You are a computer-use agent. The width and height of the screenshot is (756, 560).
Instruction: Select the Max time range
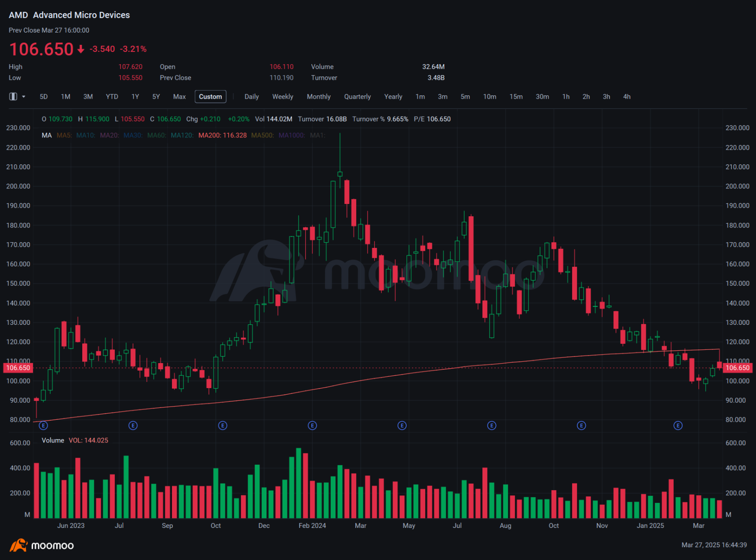(x=180, y=97)
